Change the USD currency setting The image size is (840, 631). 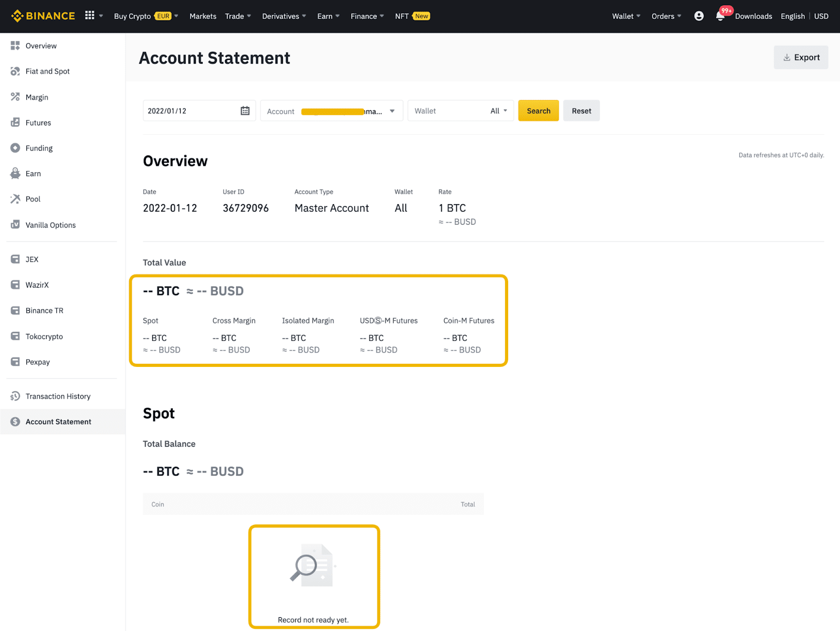coord(821,16)
